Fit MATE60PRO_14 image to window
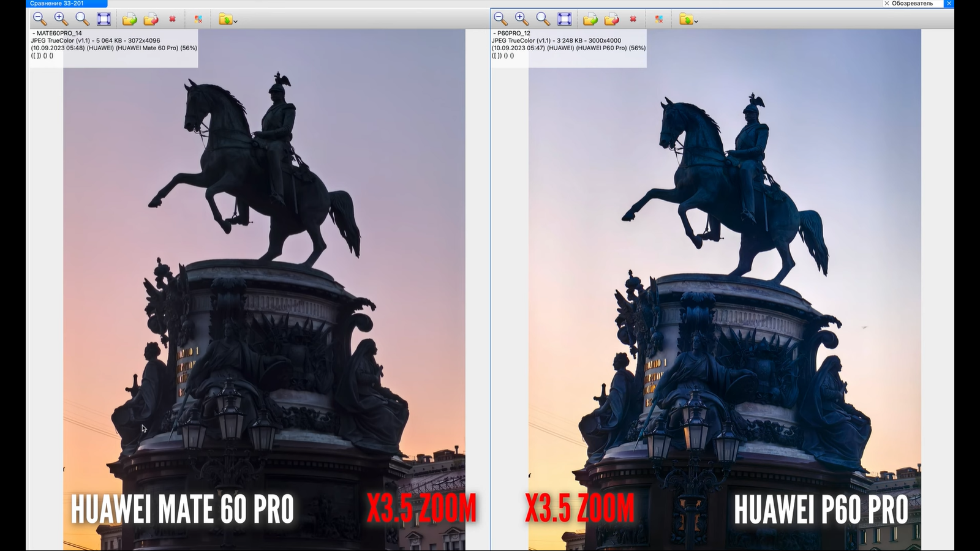The height and width of the screenshot is (551, 980). (104, 19)
